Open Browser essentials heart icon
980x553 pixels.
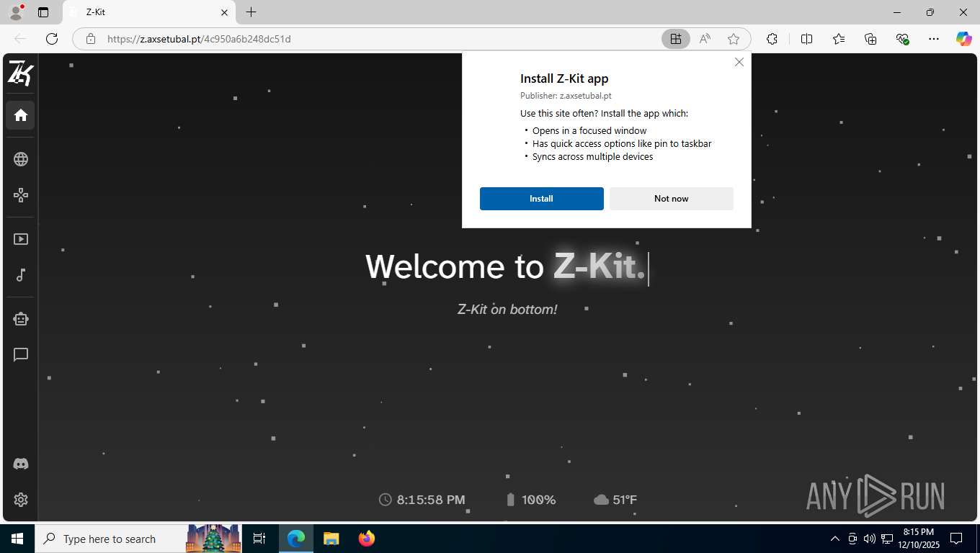click(x=902, y=39)
